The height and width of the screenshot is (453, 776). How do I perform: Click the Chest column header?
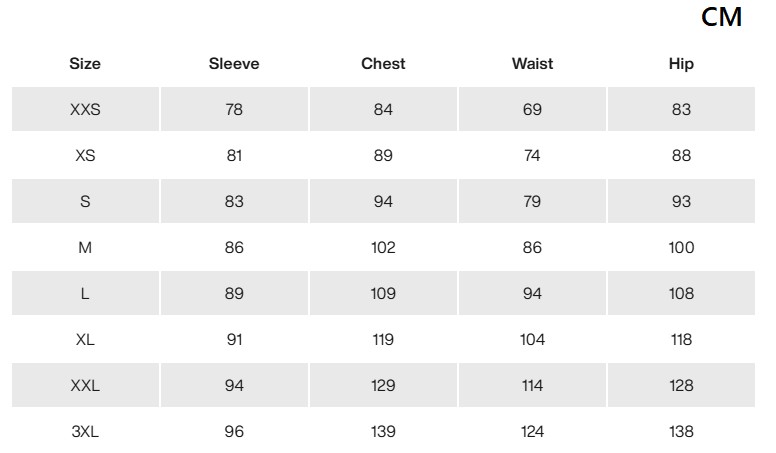pos(383,63)
